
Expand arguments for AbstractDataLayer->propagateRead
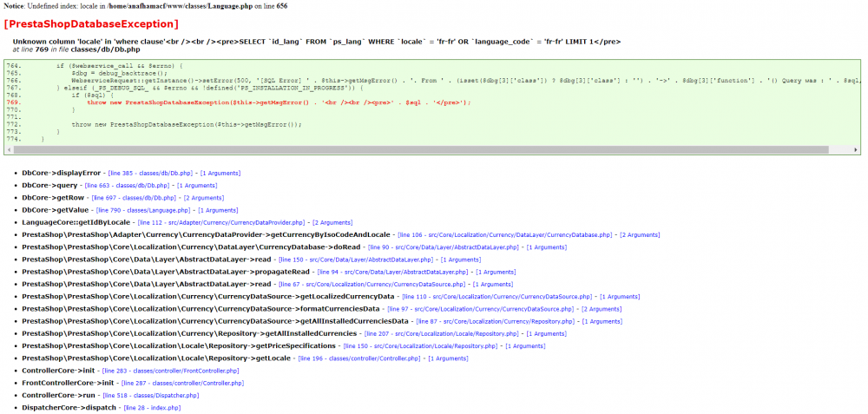click(x=496, y=272)
